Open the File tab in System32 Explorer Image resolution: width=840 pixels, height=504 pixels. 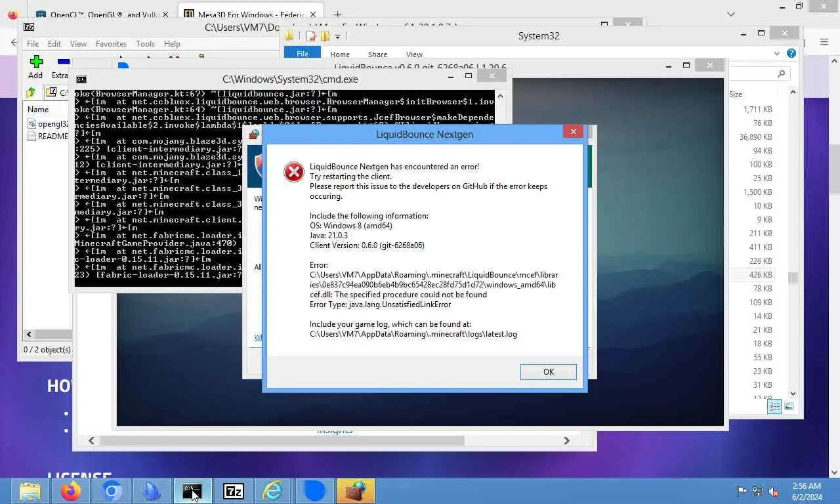coord(303,54)
